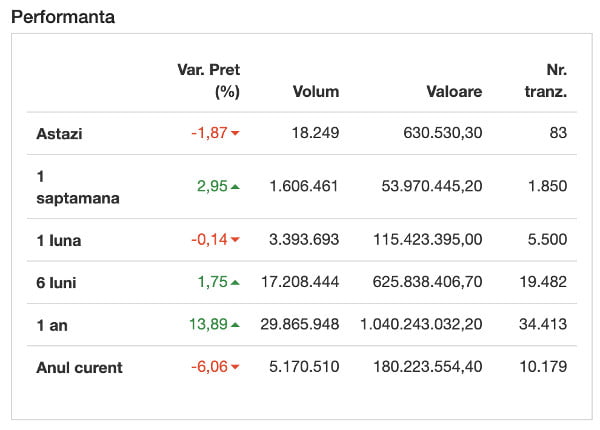This screenshot has height=430, width=600.
Task: Click the 6 luni row label
Action: (x=56, y=283)
